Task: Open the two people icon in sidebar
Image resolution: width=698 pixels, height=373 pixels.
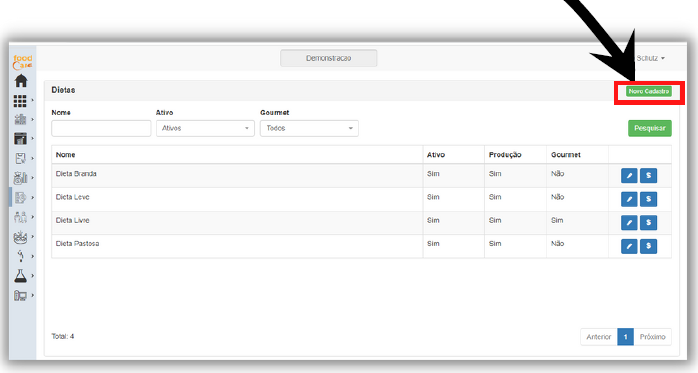Action: pos(20,217)
